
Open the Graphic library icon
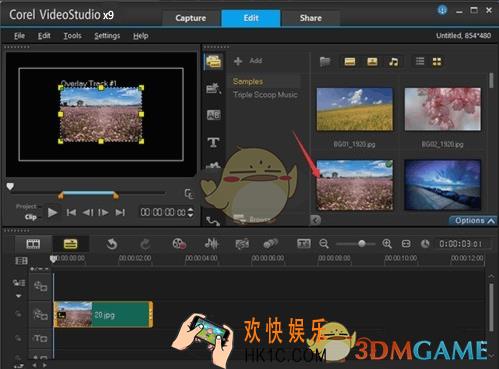[x=214, y=165]
